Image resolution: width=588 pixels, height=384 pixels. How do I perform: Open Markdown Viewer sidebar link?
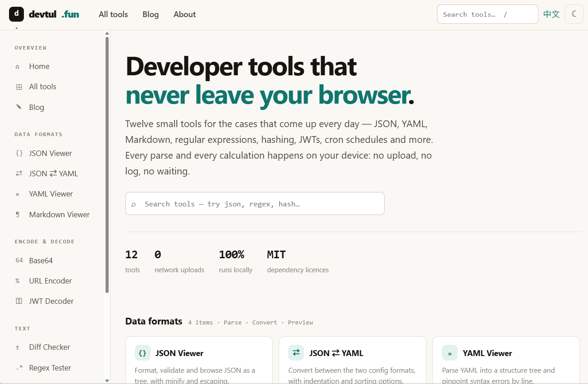(x=60, y=215)
